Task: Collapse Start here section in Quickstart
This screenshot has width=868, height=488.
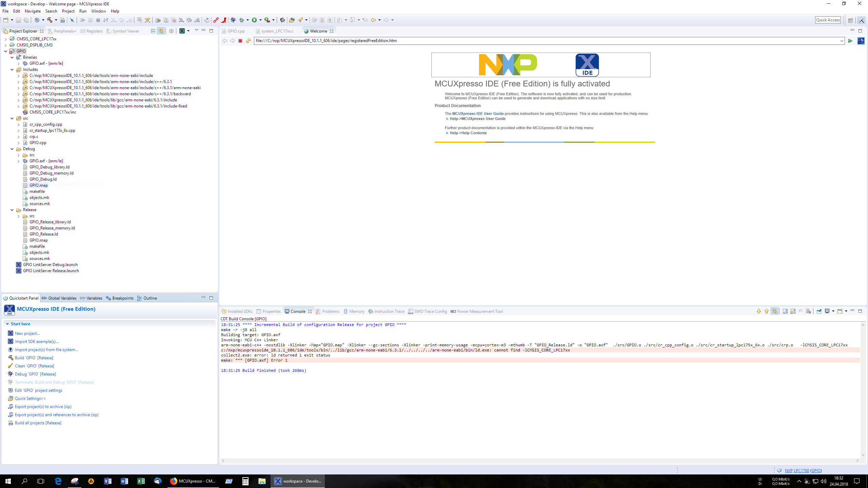Action: 7,324
